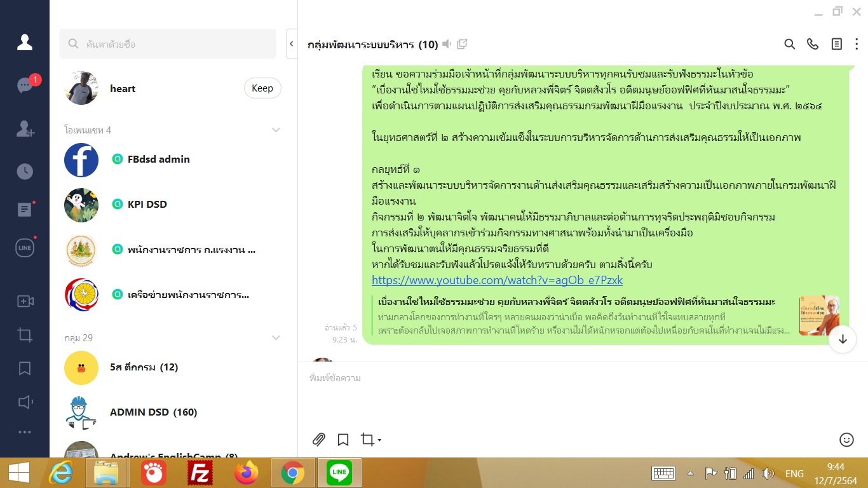
Task: Select the ADMIN DSD group
Action: (x=153, y=412)
